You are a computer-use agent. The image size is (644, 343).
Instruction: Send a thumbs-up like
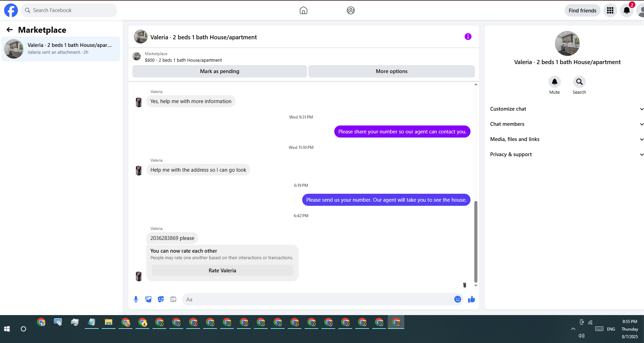click(x=472, y=299)
